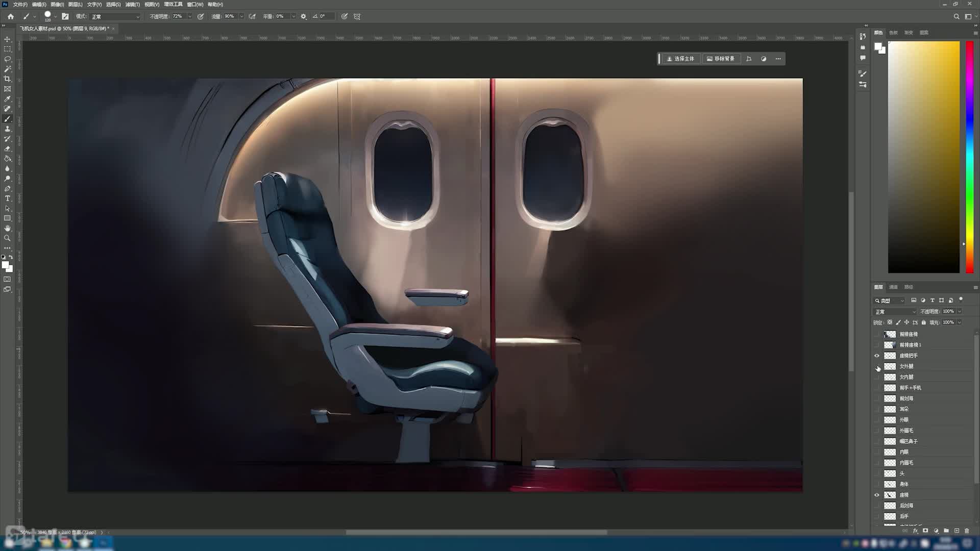
Task: Select the Crop tool in toolbar
Action: (7, 79)
